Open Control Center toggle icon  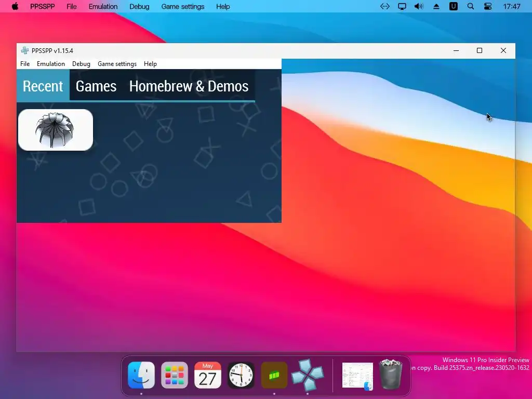[487, 6]
